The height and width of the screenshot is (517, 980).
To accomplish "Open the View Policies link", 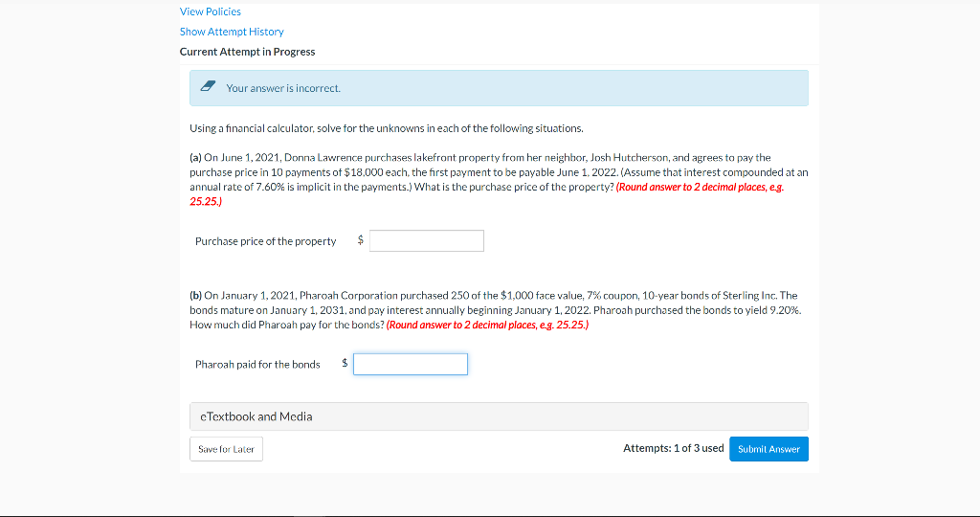I will [210, 11].
